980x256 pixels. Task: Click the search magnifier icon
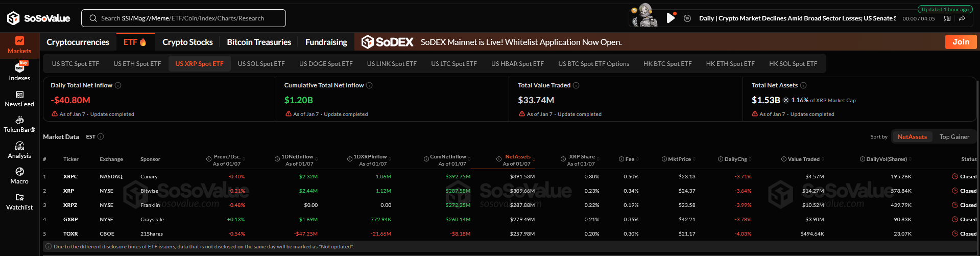pos(93,18)
